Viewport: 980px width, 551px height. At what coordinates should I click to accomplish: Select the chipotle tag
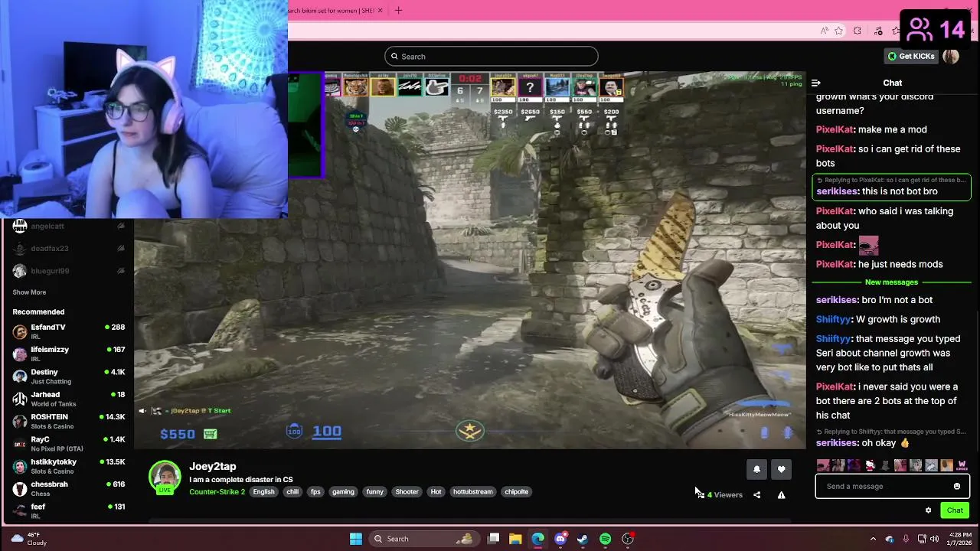(x=516, y=491)
